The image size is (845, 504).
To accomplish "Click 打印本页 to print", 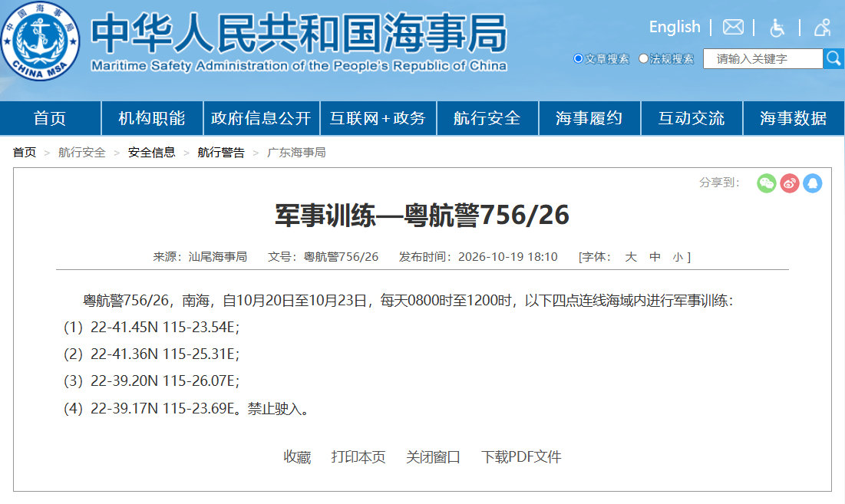I will 358,457.
